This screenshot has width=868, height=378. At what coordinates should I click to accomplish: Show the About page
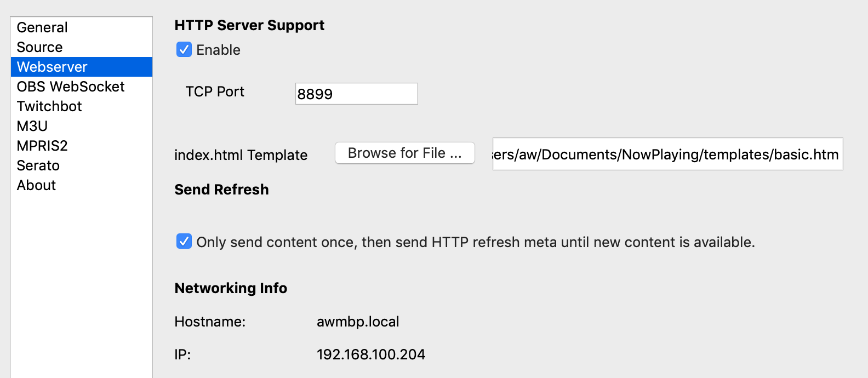pos(36,185)
